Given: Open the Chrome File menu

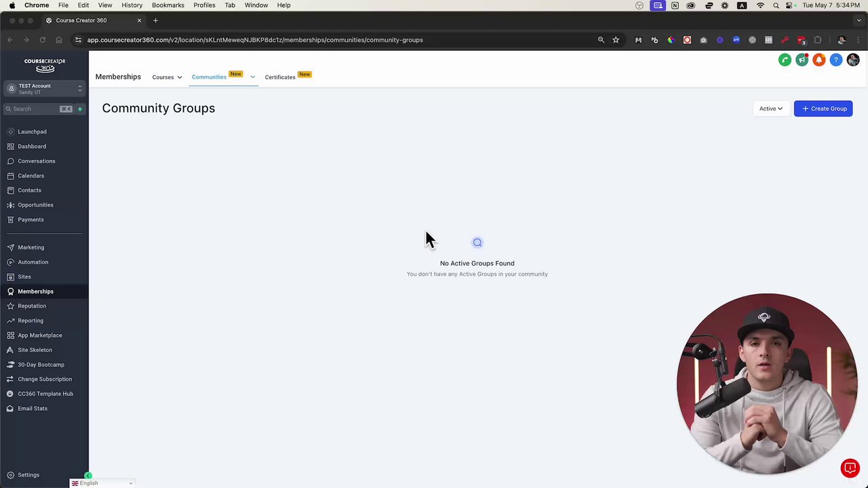Looking at the screenshot, I should coord(63,5).
